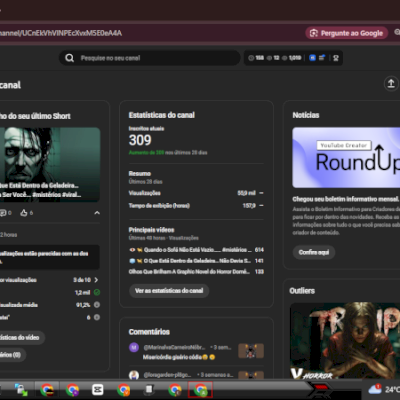
Task: Click the Tempo de exibição value 157,9
Action: [x=249, y=206]
